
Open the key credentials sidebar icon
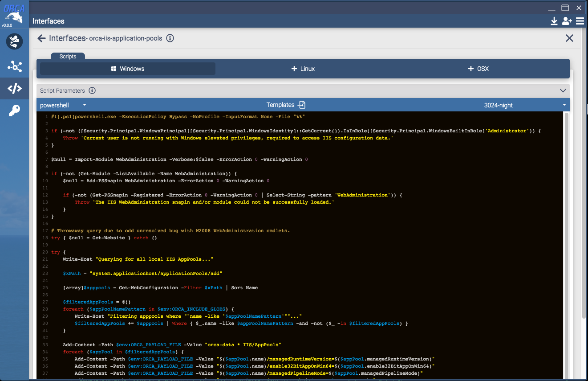click(x=15, y=111)
